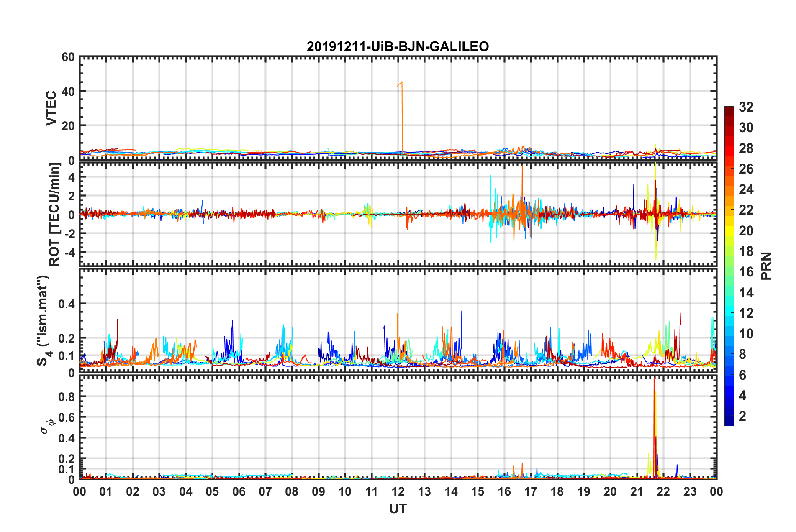Click the PRN colorbar label
Viewport: 796px width, 532px height.
click(766, 266)
